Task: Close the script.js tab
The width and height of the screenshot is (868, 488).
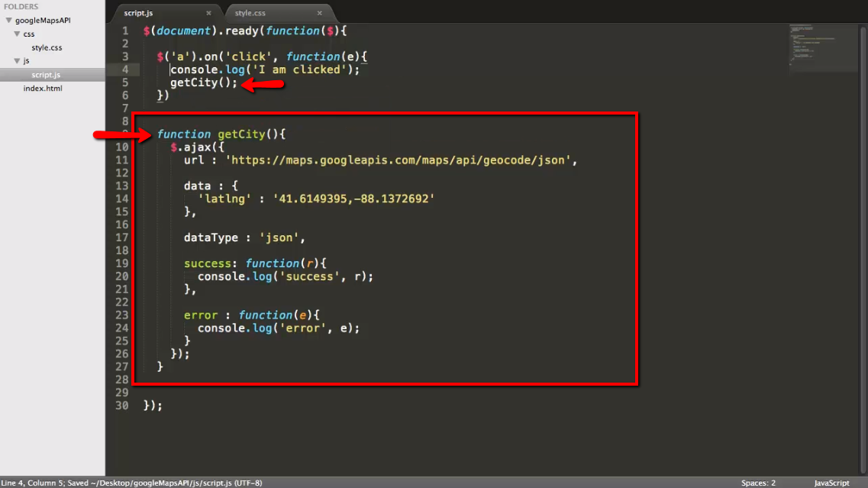Action: [208, 13]
